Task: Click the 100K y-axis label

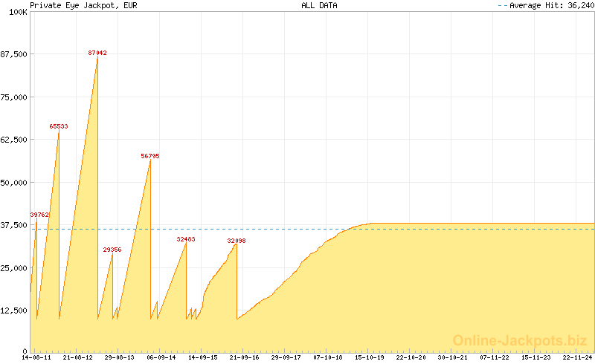Action: (x=17, y=12)
